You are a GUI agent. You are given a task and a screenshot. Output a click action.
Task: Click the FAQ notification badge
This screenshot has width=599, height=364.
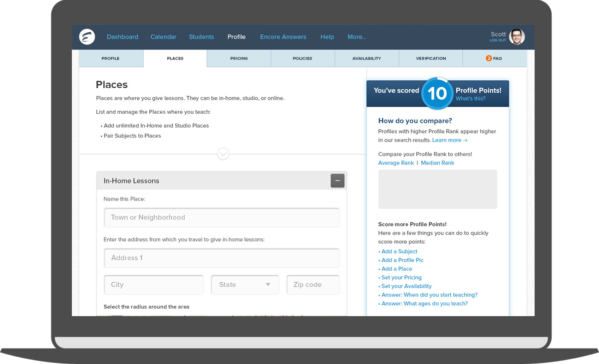coord(488,58)
